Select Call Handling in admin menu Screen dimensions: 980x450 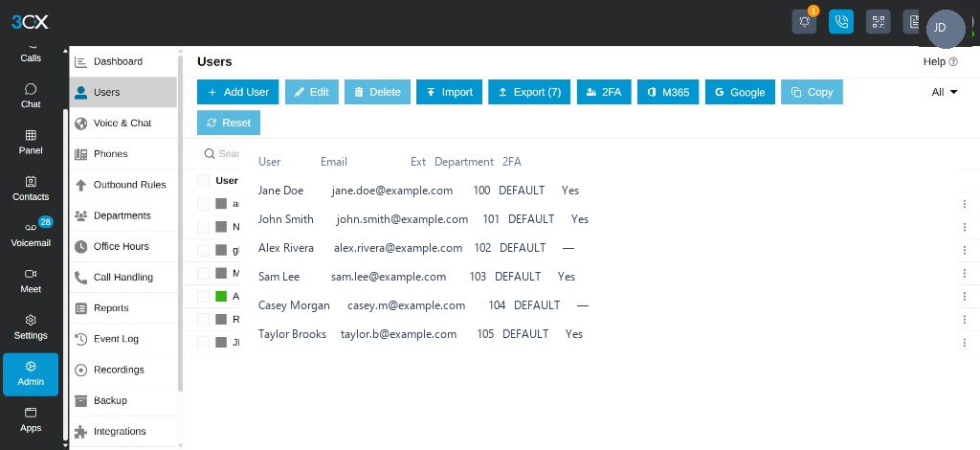click(x=123, y=278)
